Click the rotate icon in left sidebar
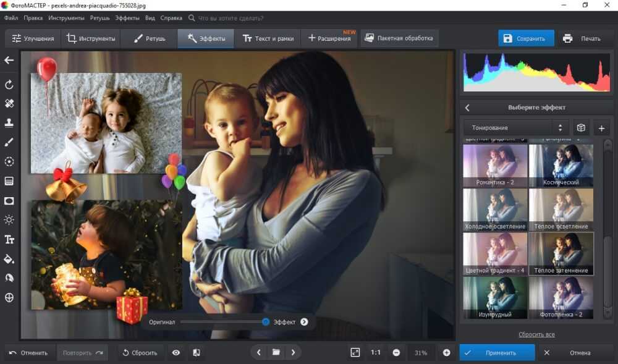 pos(9,84)
